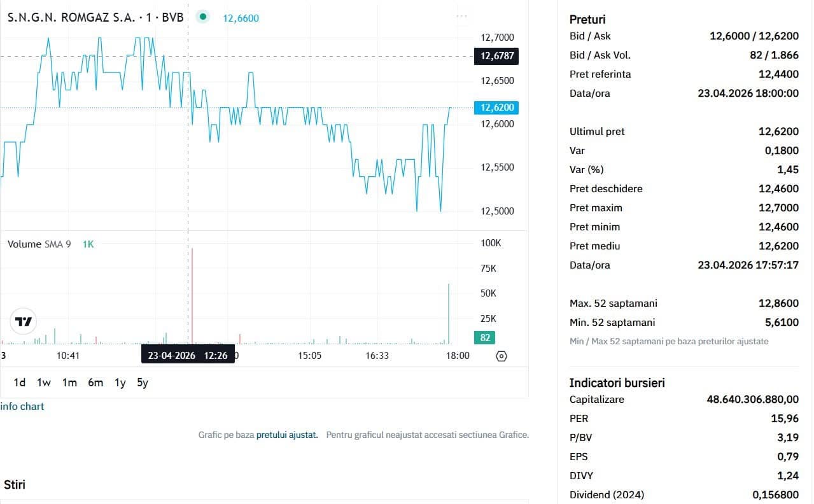Switch chart to 1w range

point(44,382)
